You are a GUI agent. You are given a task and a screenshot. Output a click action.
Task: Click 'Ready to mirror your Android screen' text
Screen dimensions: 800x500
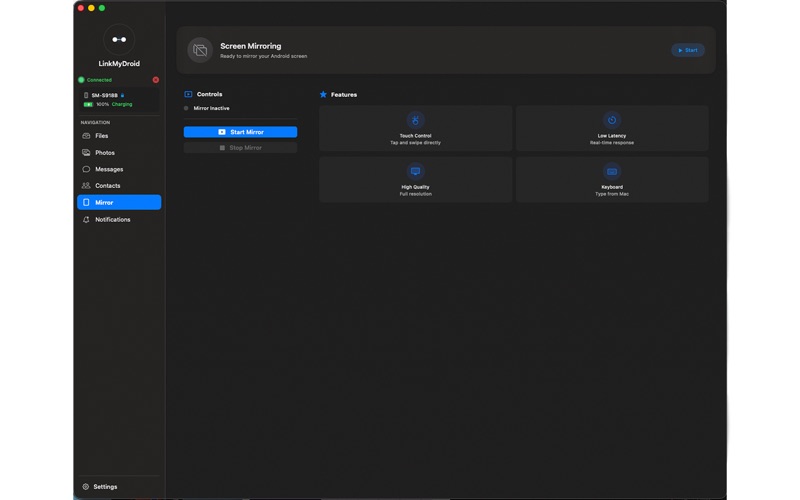(263, 56)
